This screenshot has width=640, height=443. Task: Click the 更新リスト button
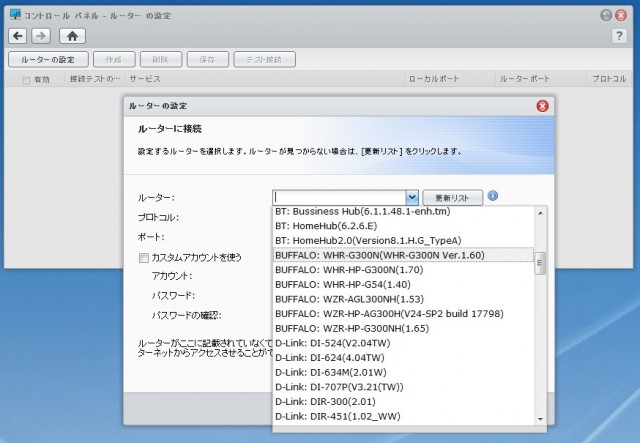pos(452,198)
